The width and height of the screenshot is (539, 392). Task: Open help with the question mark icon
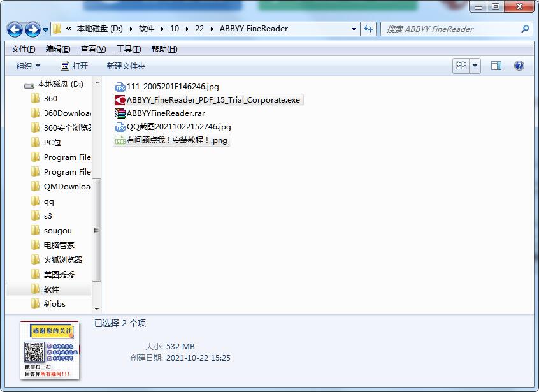[x=519, y=65]
